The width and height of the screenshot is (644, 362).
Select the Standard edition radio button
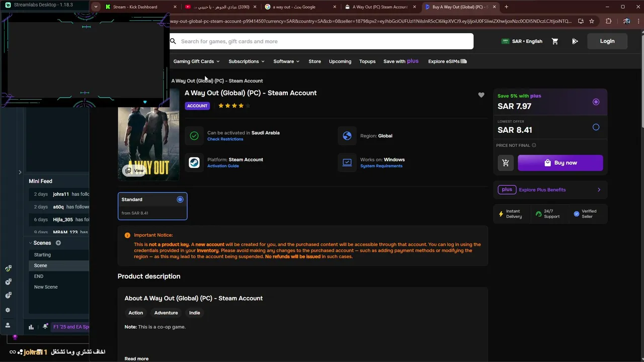pos(180,200)
